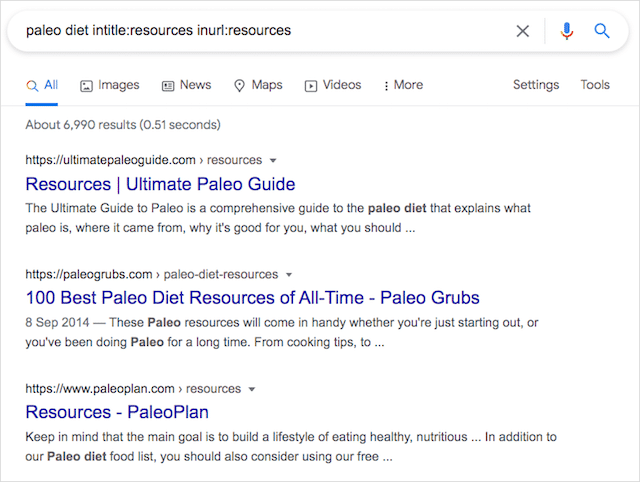Click the paleogrubs.com paleo-diet-resources breadcrumb
Screen dimensions: 640x482
click(152, 274)
